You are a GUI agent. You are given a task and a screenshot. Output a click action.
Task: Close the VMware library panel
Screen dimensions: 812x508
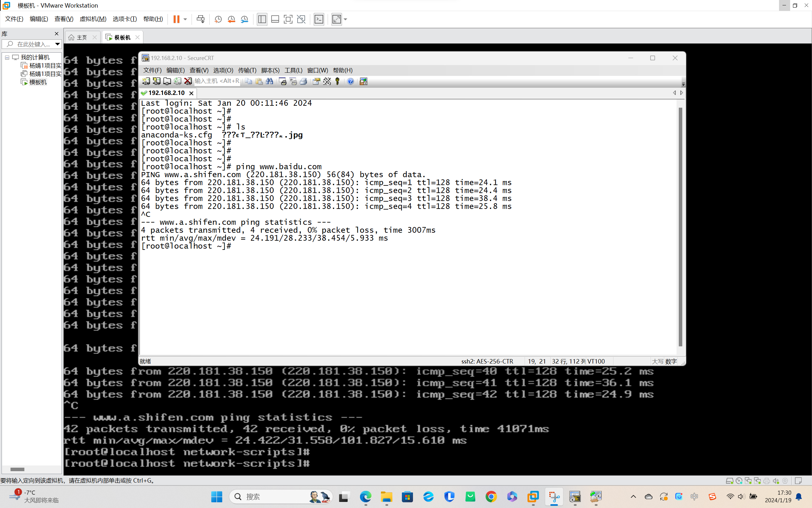56,34
